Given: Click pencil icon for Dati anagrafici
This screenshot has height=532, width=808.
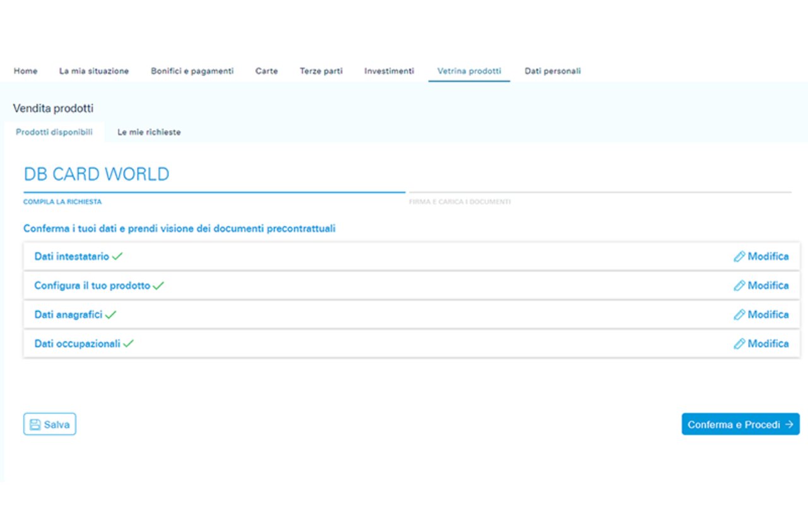Looking at the screenshot, I should (739, 315).
